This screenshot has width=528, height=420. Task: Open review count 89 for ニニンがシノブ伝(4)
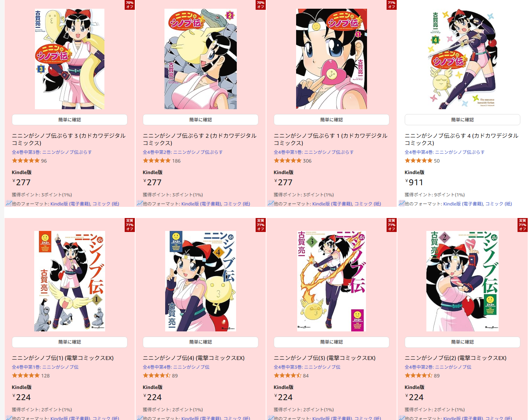coord(175,376)
